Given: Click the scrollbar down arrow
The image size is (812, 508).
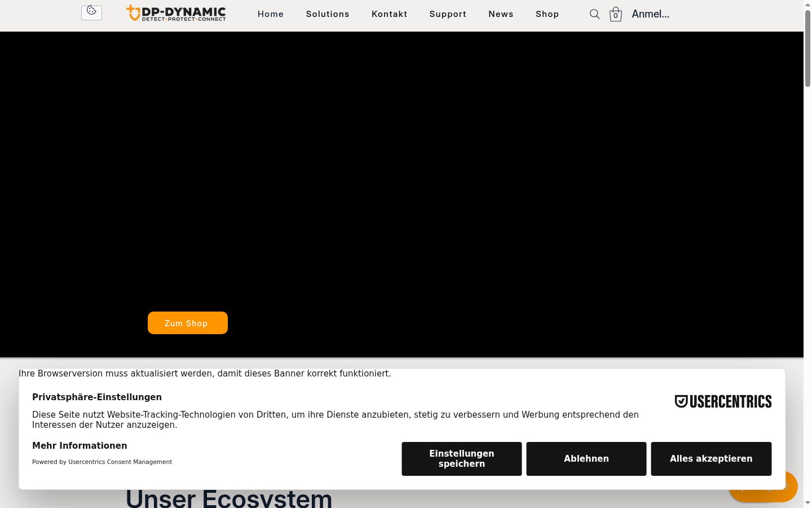Looking at the screenshot, I should coord(807,502).
